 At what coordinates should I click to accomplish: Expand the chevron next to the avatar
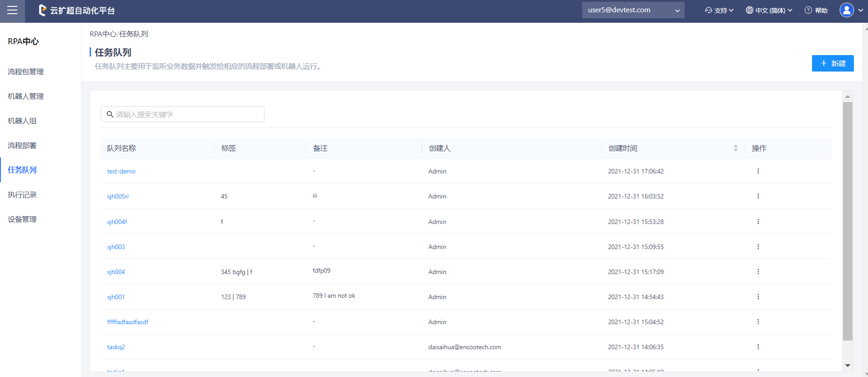[x=861, y=10]
